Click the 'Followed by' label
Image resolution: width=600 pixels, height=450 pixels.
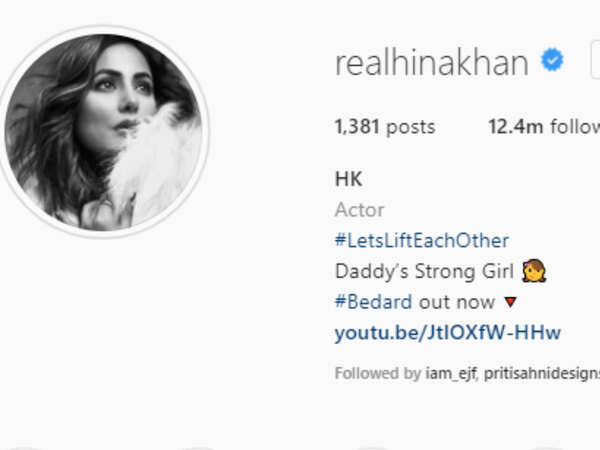(378, 373)
